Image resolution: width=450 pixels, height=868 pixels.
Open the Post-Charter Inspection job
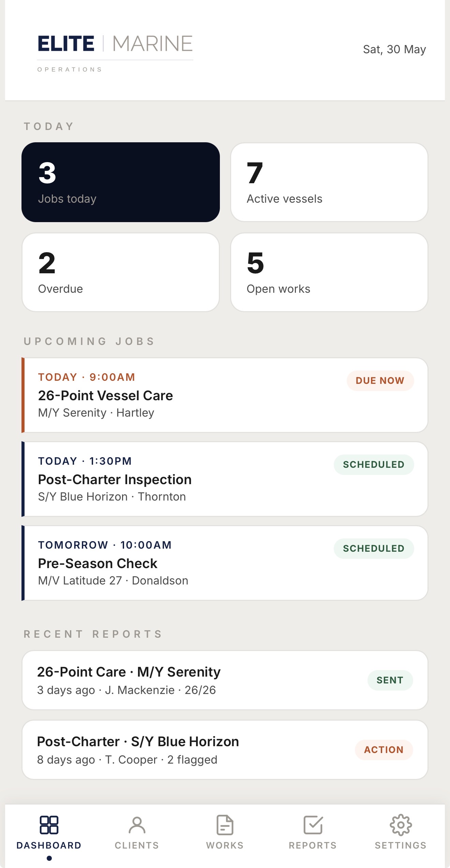point(225,479)
